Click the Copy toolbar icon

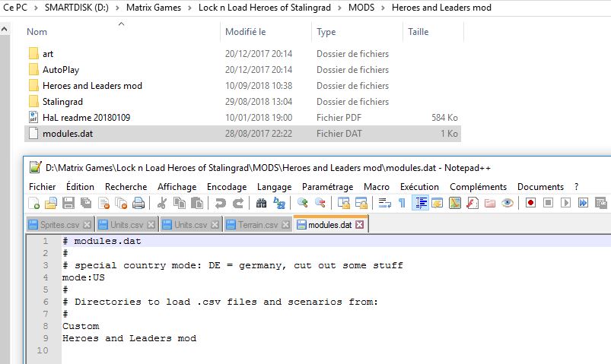pos(180,203)
